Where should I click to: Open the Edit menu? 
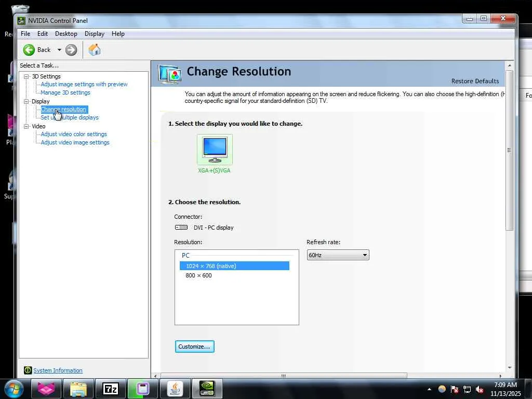pyautogui.click(x=43, y=34)
